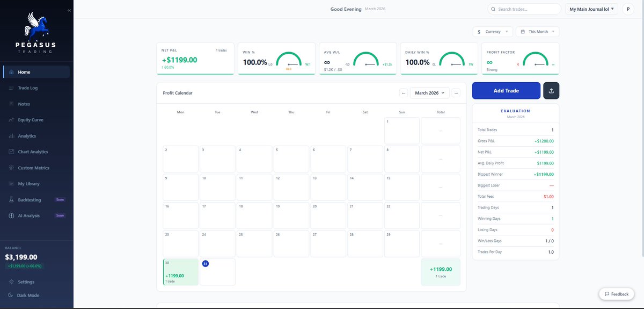Image resolution: width=644 pixels, height=309 pixels.
Task: Click the Trades Per Day row
Action: click(516, 252)
